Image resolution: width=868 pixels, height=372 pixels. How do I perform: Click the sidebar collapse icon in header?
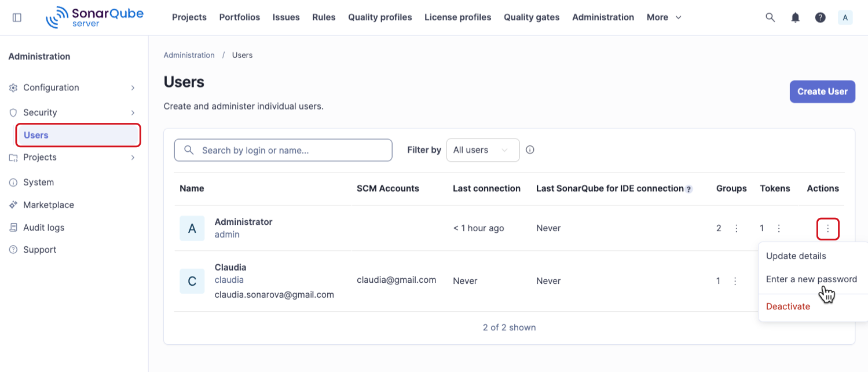[x=17, y=17]
